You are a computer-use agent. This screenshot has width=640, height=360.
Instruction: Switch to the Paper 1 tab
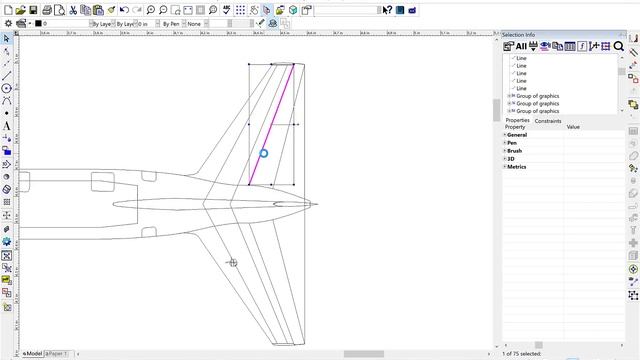(56, 353)
